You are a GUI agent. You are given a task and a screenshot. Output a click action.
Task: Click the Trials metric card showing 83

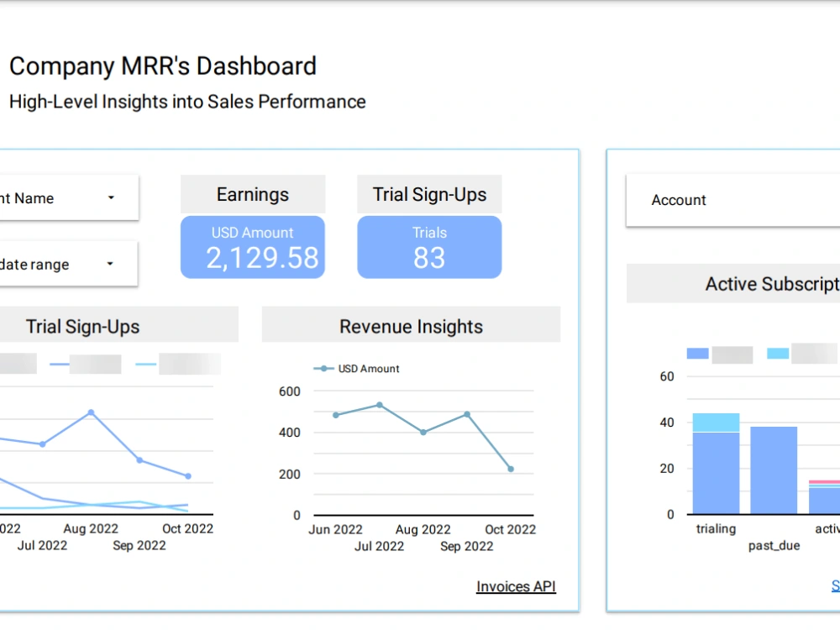click(429, 247)
